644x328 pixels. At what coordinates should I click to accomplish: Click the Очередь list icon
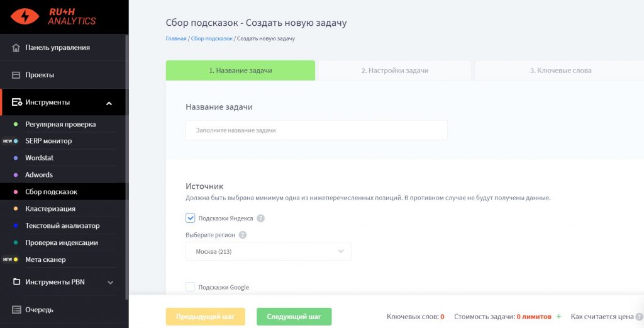16,310
